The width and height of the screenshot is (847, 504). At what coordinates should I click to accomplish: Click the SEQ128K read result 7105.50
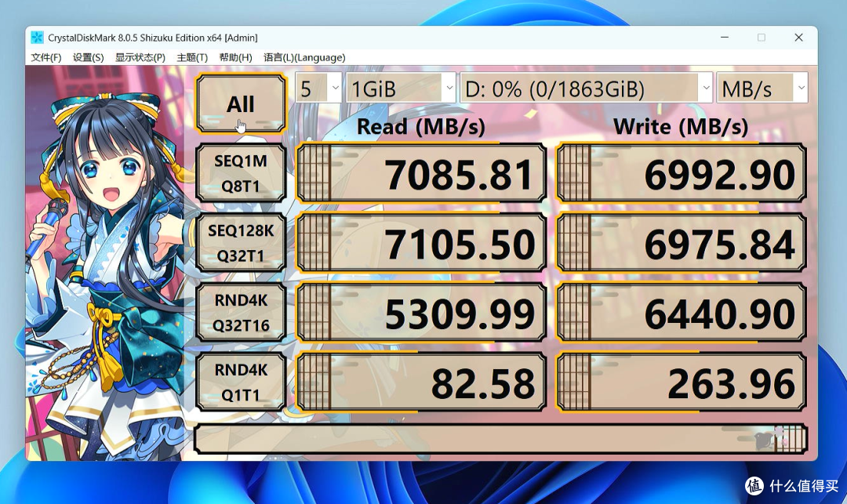pyautogui.click(x=421, y=242)
